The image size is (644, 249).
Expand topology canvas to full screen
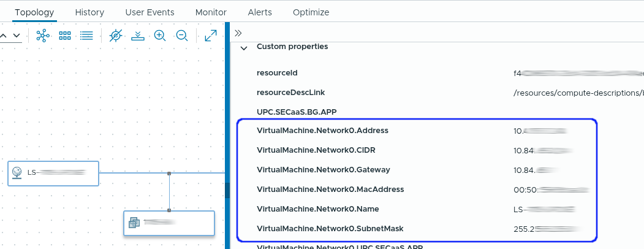point(211,36)
